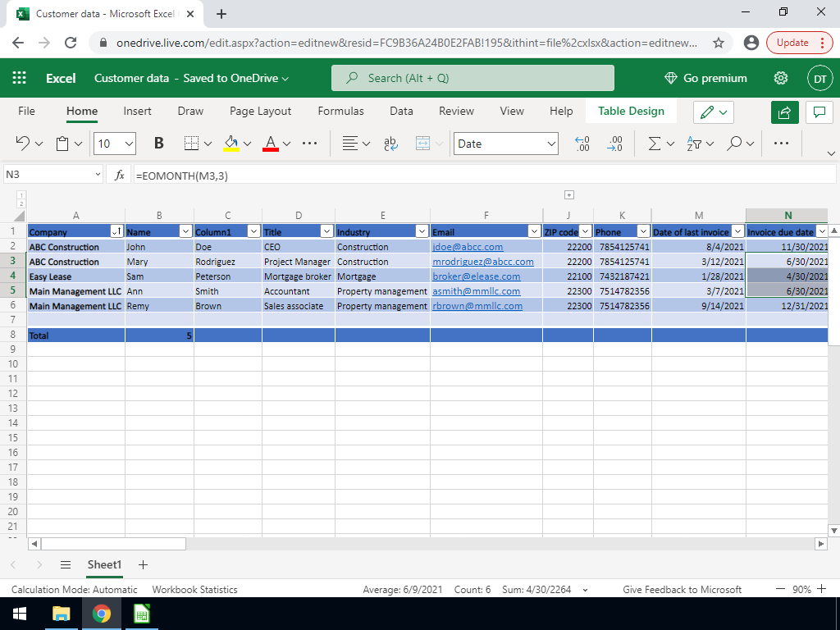Open the more font options ellipsis
Image resolution: width=840 pixels, height=630 pixels.
[x=309, y=143]
